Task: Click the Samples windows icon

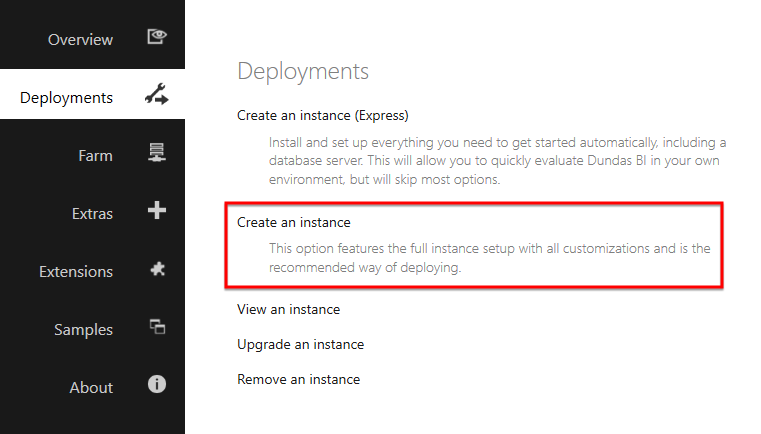Action: [x=157, y=327]
